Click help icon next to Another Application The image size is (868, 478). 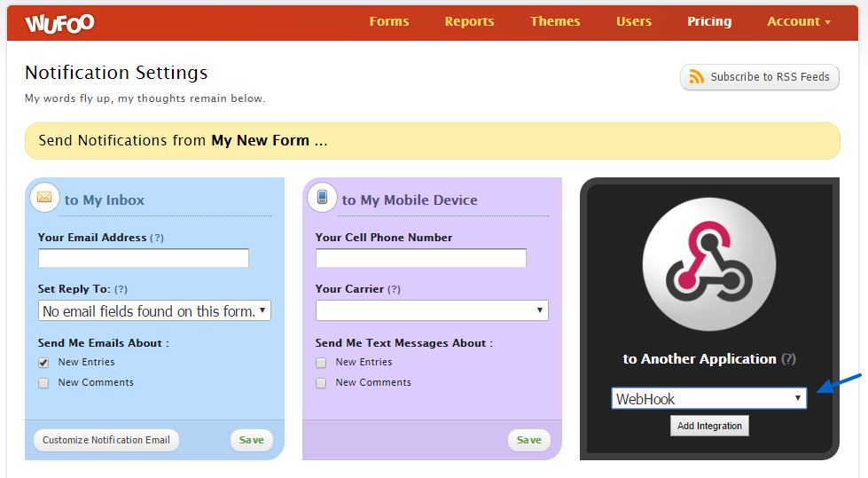point(788,359)
